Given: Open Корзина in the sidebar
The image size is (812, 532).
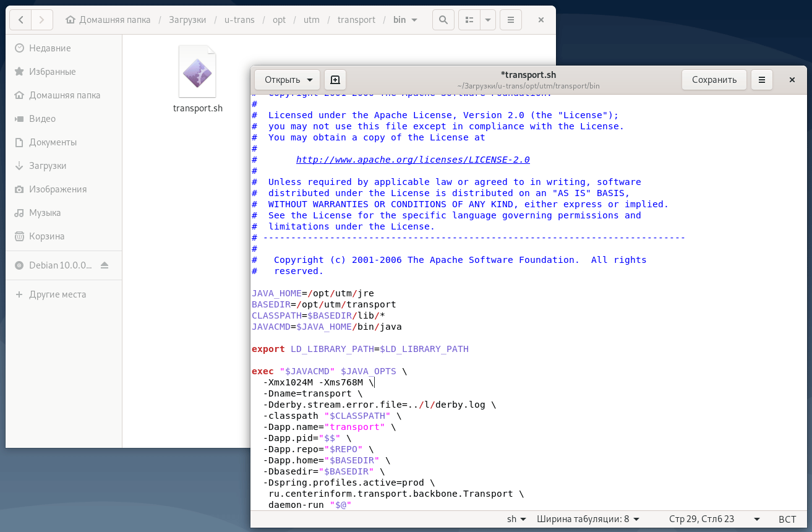Looking at the screenshot, I should [46, 236].
